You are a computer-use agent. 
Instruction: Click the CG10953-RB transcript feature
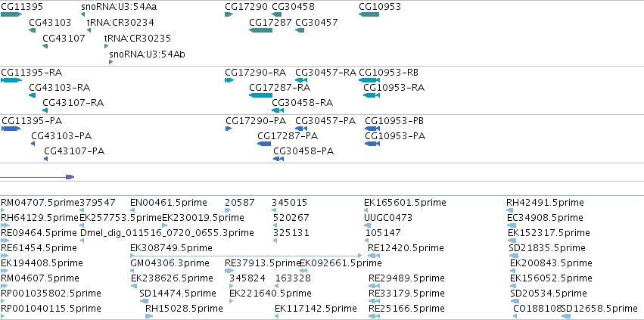click(369, 80)
